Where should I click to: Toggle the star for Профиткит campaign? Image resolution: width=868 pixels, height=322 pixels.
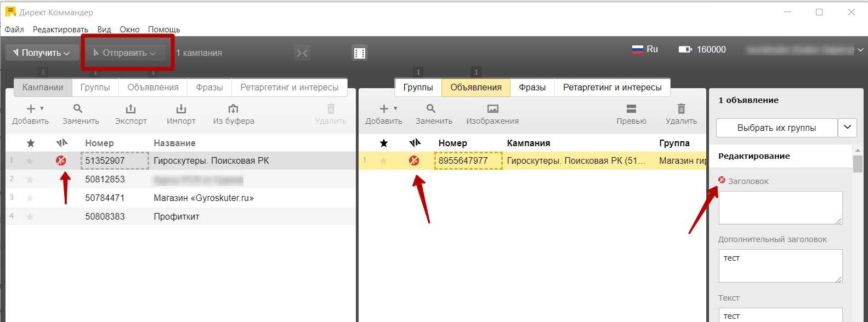(30, 217)
